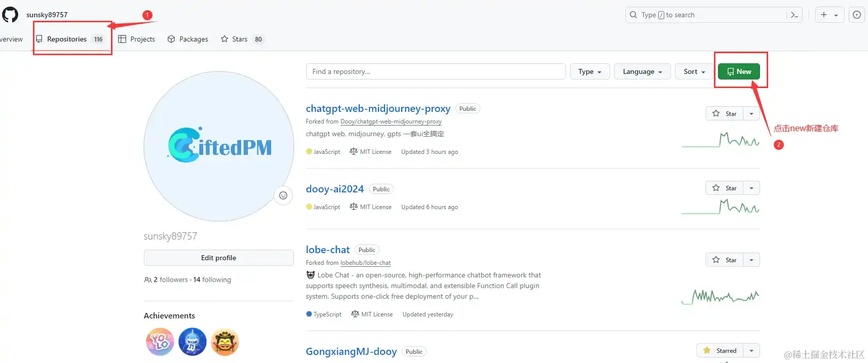Image resolution: width=868 pixels, height=363 pixels.
Task: Click the Repositories count badge 116
Action: point(98,39)
